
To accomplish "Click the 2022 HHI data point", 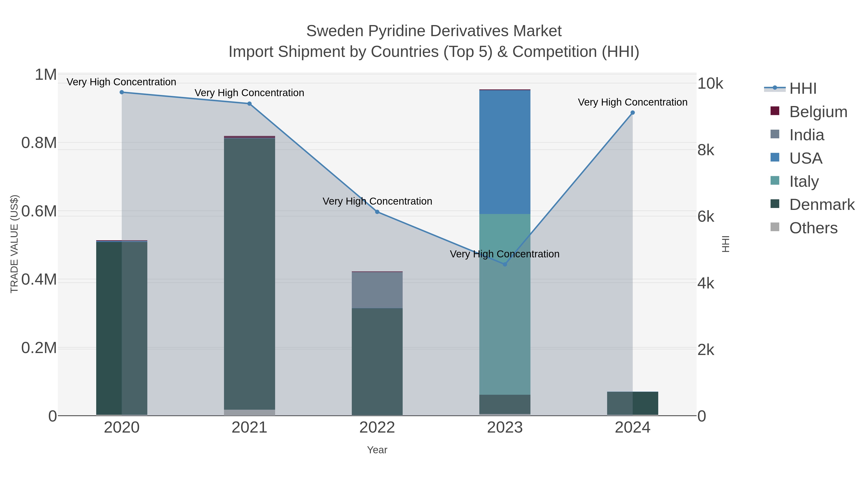I will click(x=377, y=212).
